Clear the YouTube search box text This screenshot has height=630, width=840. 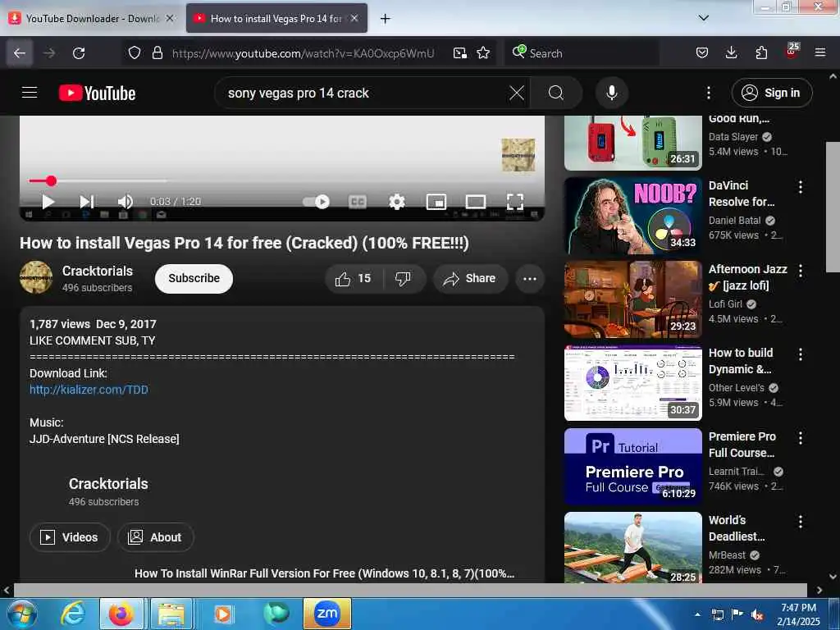(x=517, y=93)
